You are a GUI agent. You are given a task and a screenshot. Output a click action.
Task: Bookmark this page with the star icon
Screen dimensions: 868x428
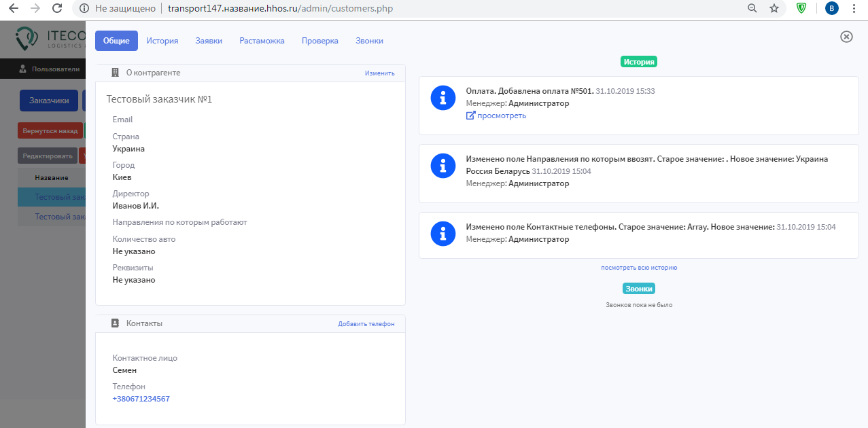[x=774, y=9]
